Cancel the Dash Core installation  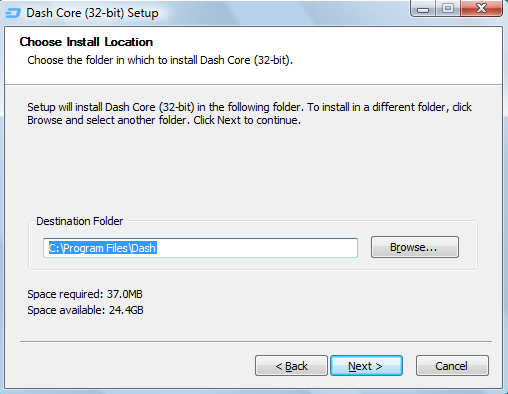[x=452, y=366]
